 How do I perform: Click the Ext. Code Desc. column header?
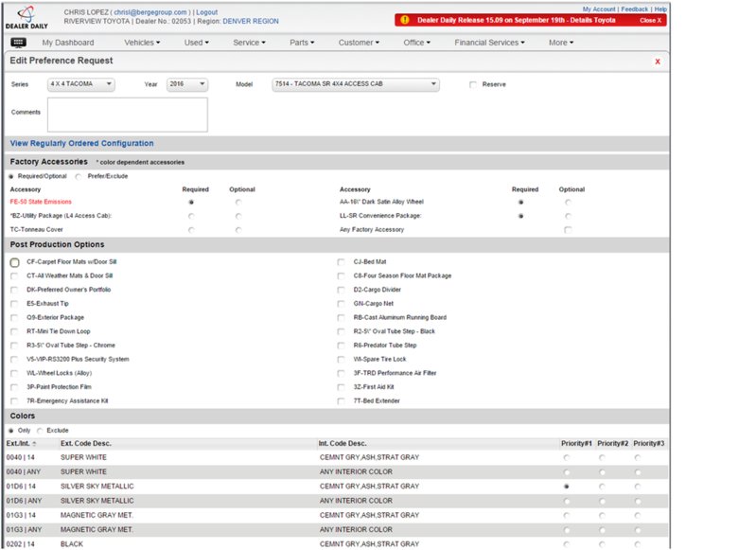tap(86, 443)
